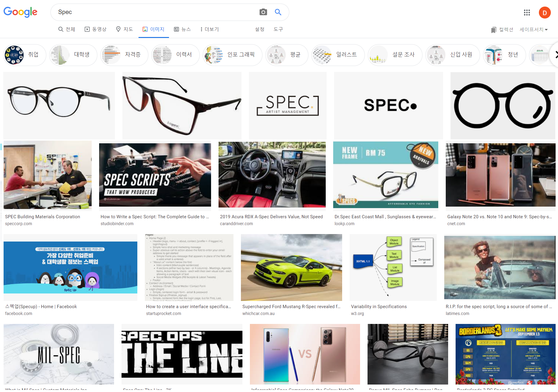Switch to the 전체 tab
This screenshot has height=392, width=558.
67,29
